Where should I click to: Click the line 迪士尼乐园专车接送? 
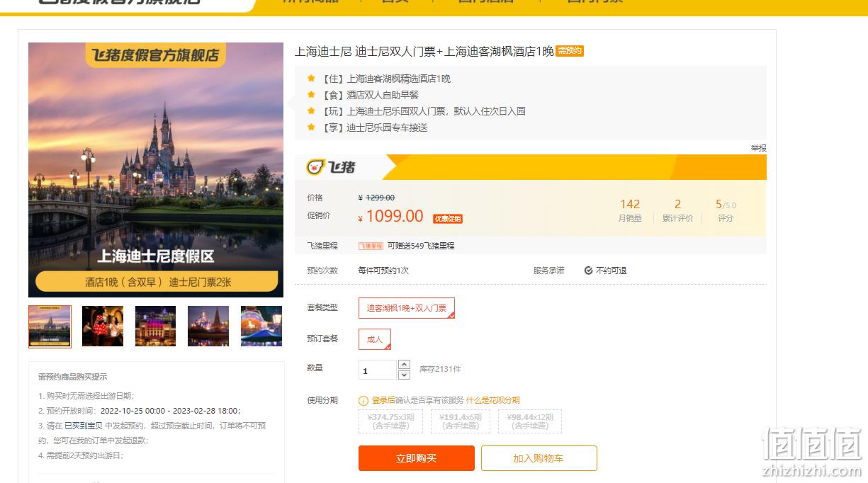point(388,127)
